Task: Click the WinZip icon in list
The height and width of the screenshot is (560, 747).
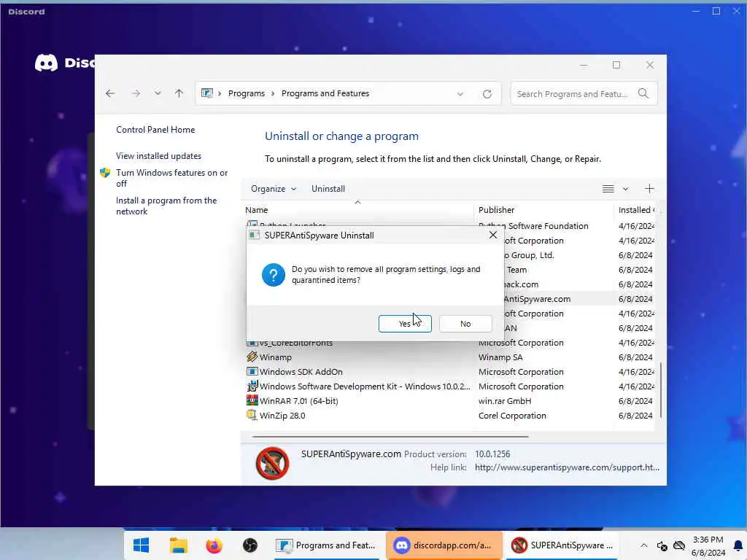Action: pos(252,415)
